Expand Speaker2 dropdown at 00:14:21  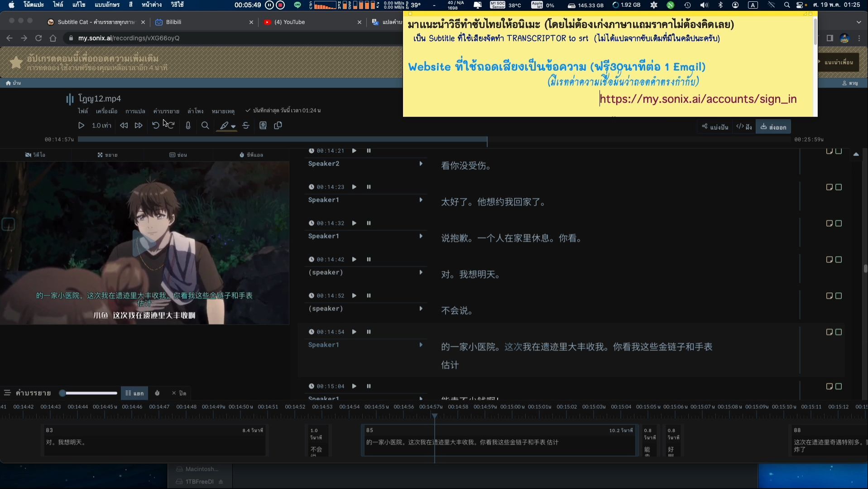(x=421, y=164)
